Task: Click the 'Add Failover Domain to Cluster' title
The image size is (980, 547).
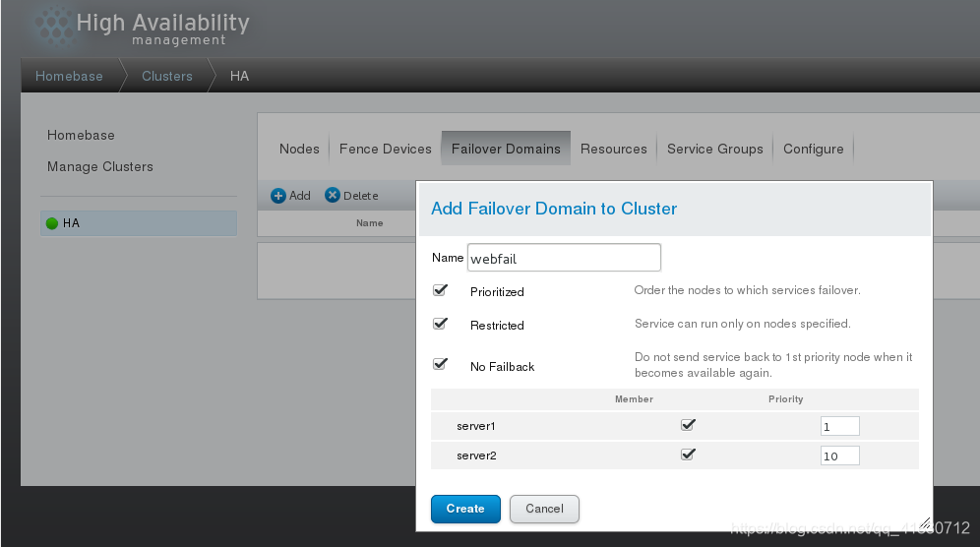Action: point(554,209)
